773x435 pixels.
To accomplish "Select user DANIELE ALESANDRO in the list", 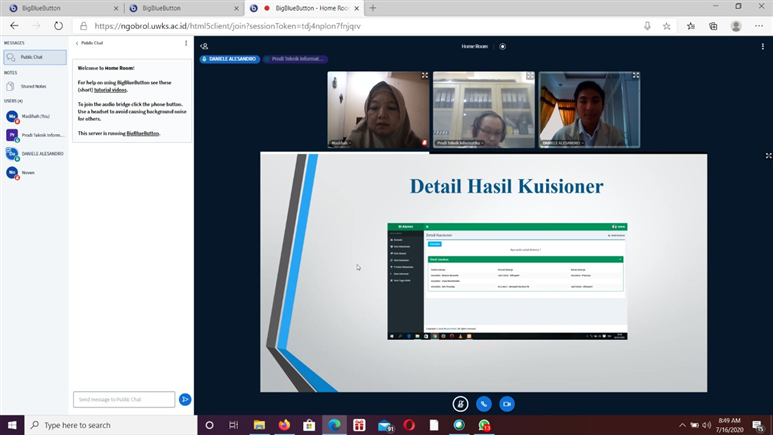I will (35, 154).
